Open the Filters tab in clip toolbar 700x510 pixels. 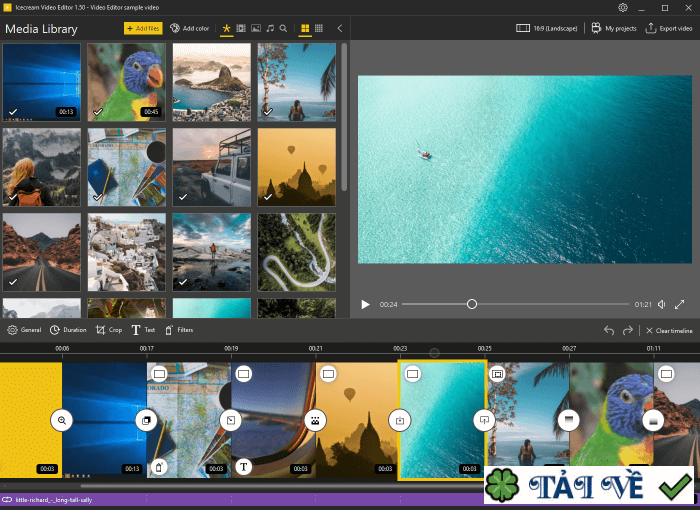coord(179,330)
